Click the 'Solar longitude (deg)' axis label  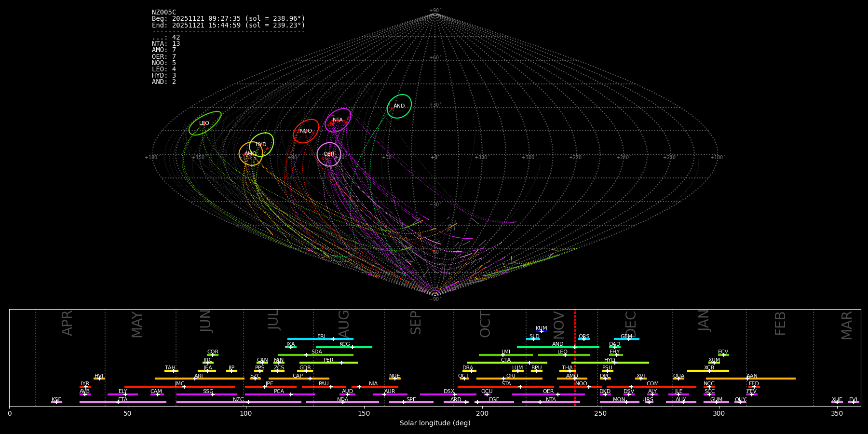tap(435, 423)
